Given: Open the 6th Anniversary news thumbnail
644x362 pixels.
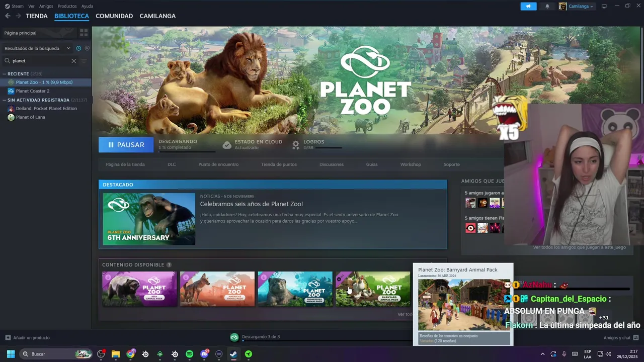Looking at the screenshot, I should (x=149, y=219).
